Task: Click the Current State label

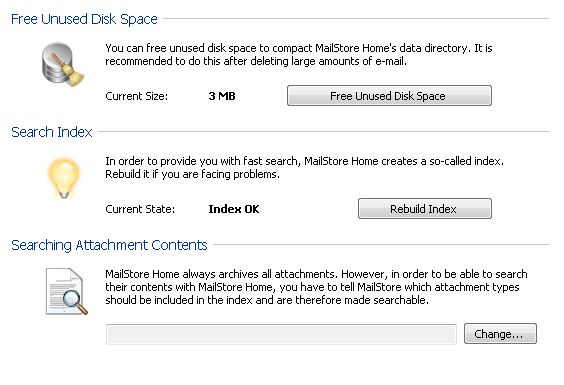Action: pyautogui.click(x=140, y=209)
